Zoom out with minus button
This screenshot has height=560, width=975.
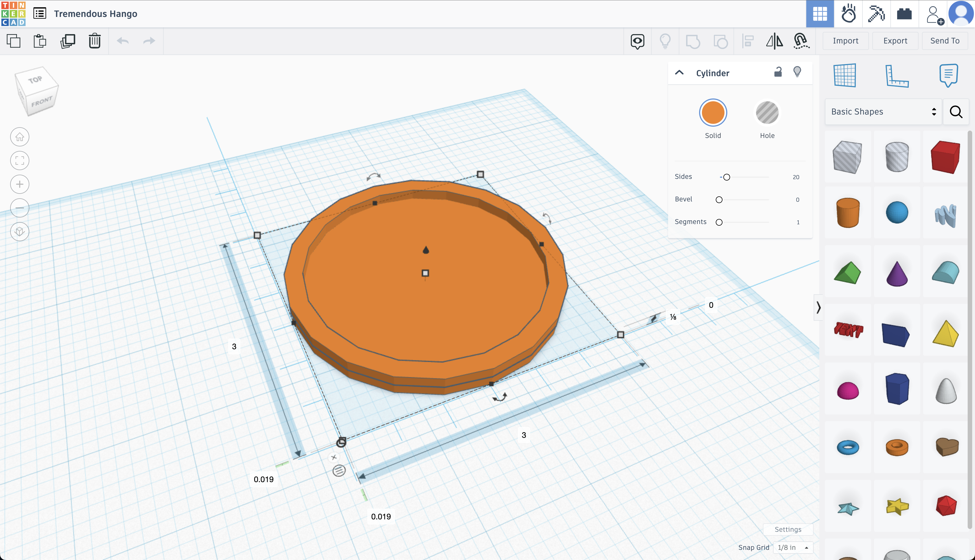click(20, 208)
